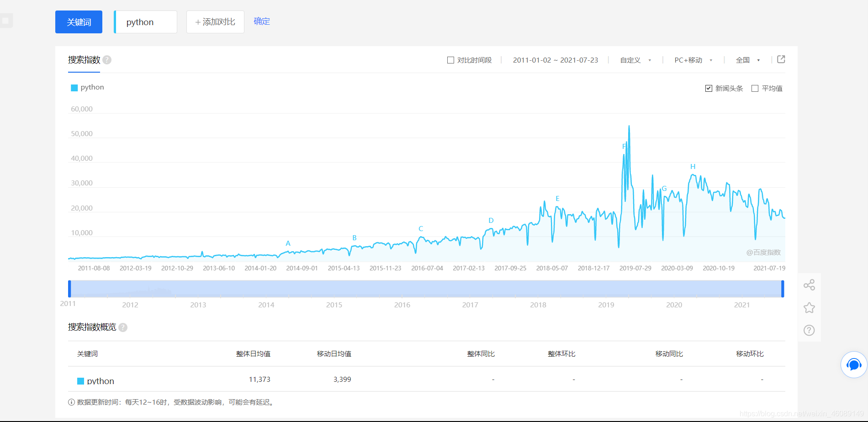
Task: Click news marker B on chart
Action: pyautogui.click(x=355, y=238)
